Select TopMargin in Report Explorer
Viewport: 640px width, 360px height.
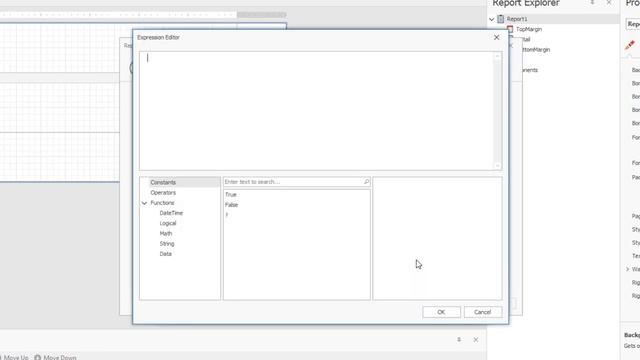529,29
